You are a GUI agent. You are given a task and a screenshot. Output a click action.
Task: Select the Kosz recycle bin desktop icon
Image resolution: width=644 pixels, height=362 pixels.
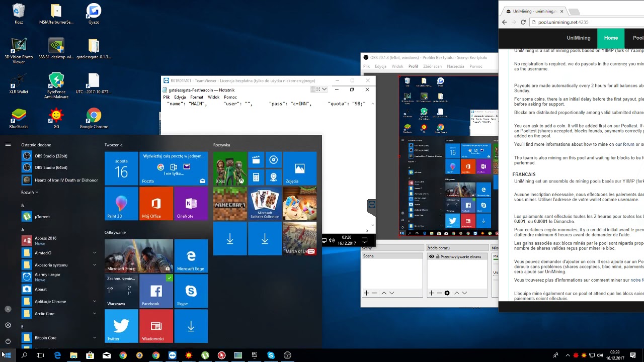pos(19,14)
